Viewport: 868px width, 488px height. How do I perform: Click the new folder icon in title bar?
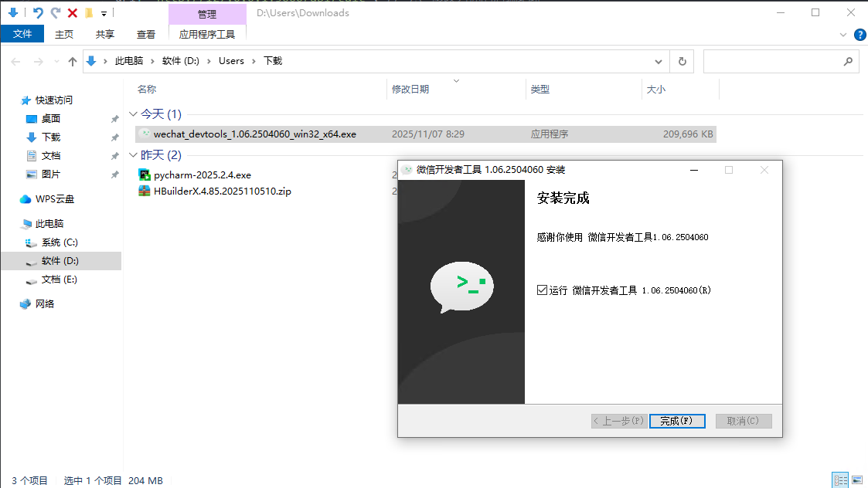[89, 13]
